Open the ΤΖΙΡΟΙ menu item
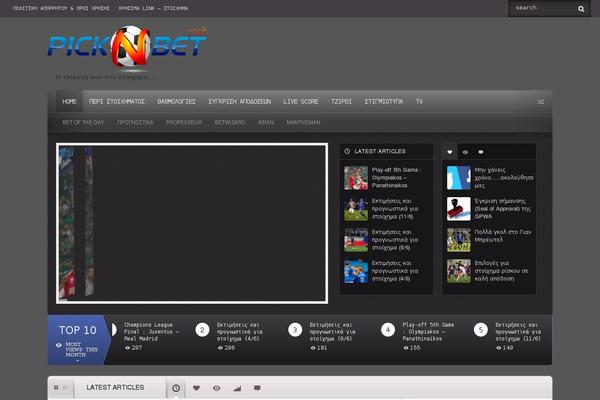 click(341, 101)
